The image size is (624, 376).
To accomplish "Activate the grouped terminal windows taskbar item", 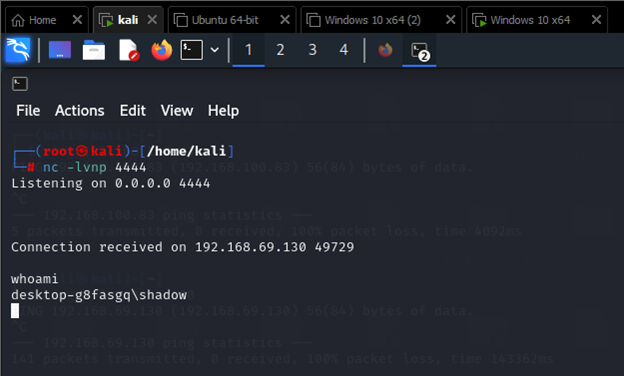I will click(x=419, y=51).
